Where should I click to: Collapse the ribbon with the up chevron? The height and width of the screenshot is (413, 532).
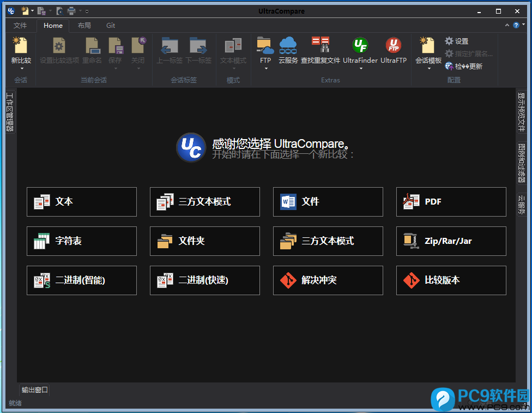(x=507, y=25)
